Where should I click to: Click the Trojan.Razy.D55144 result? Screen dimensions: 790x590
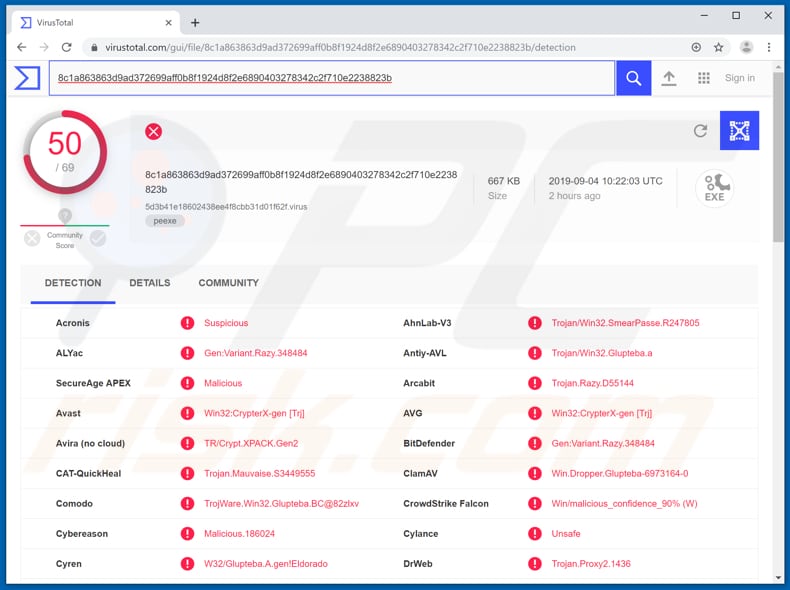[x=592, y=383]
